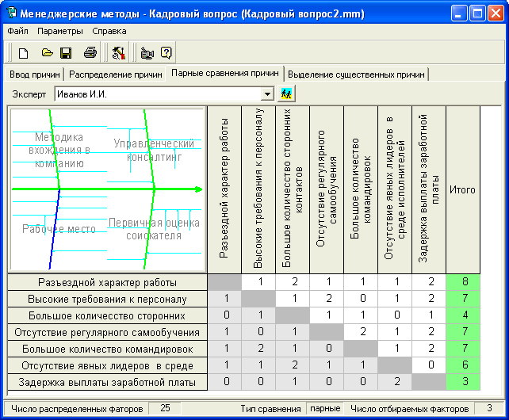509x420 pixels.
Task: Click Отсутствие явных лидеров row cell under Задержка column
Action: 429,365
